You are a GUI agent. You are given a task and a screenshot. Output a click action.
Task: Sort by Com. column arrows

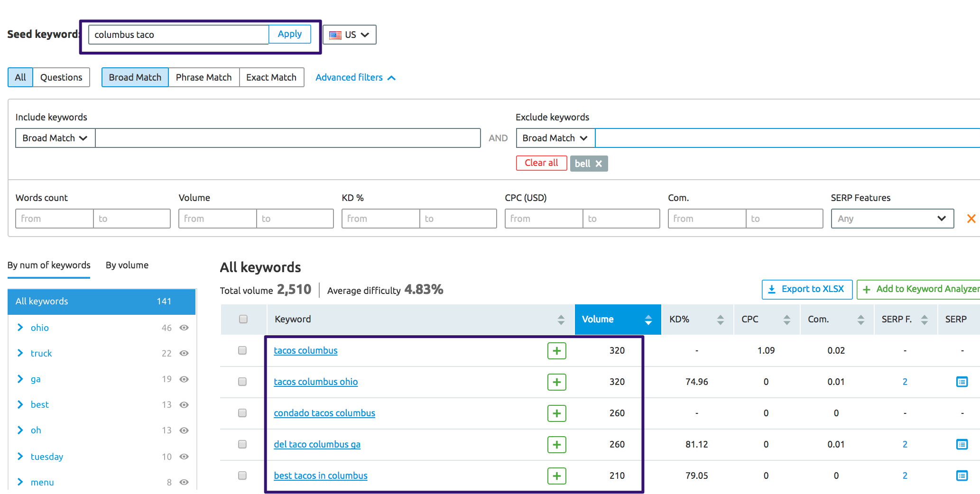(x=860, y=320)
